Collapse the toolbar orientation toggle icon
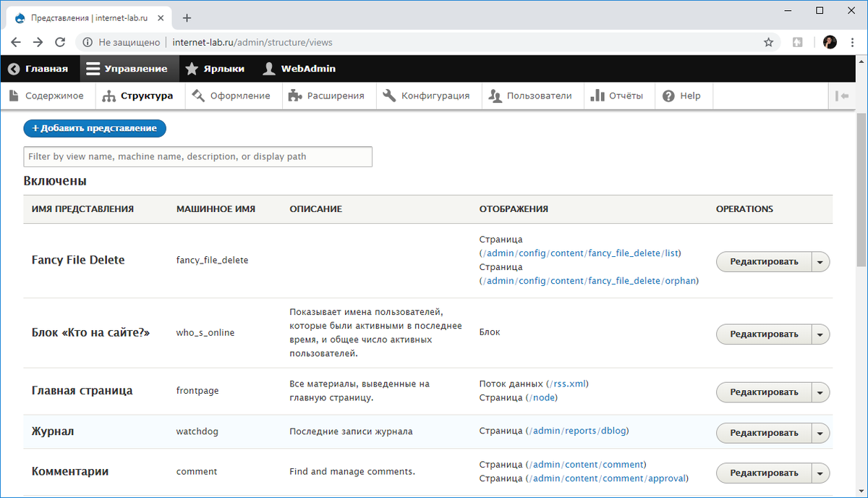The image size is (868, 498). [841, 96]
